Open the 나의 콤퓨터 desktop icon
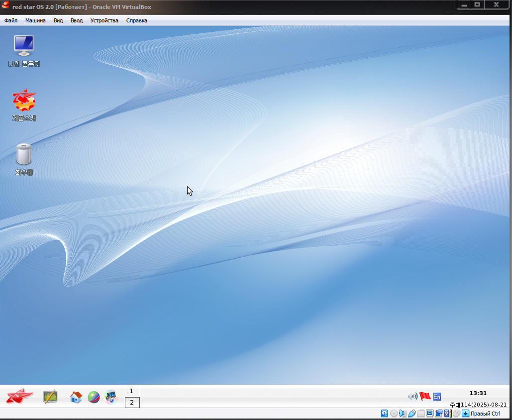 tap(24, 46)
